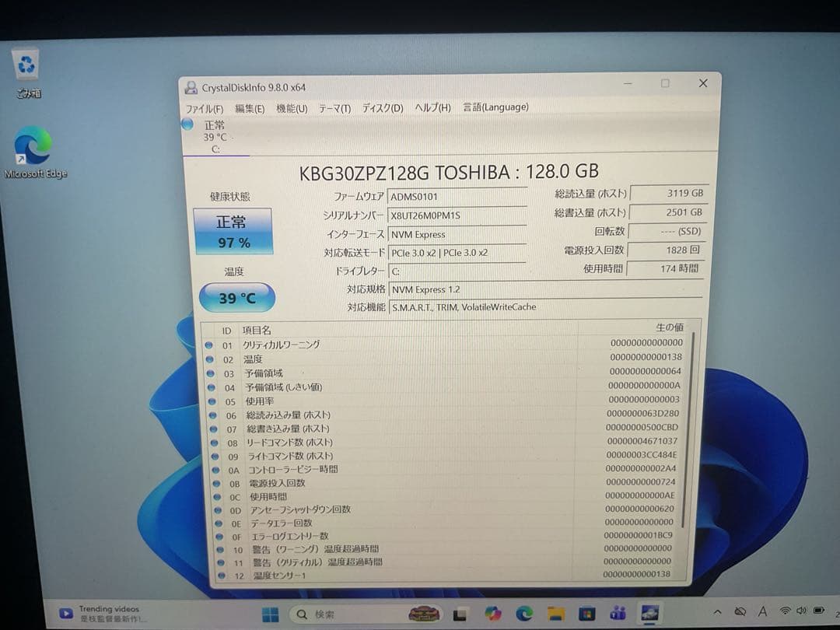Screen dimensions: 840x630
Task: Click the interface field NVM Express
Action: [x=457, y=234]
